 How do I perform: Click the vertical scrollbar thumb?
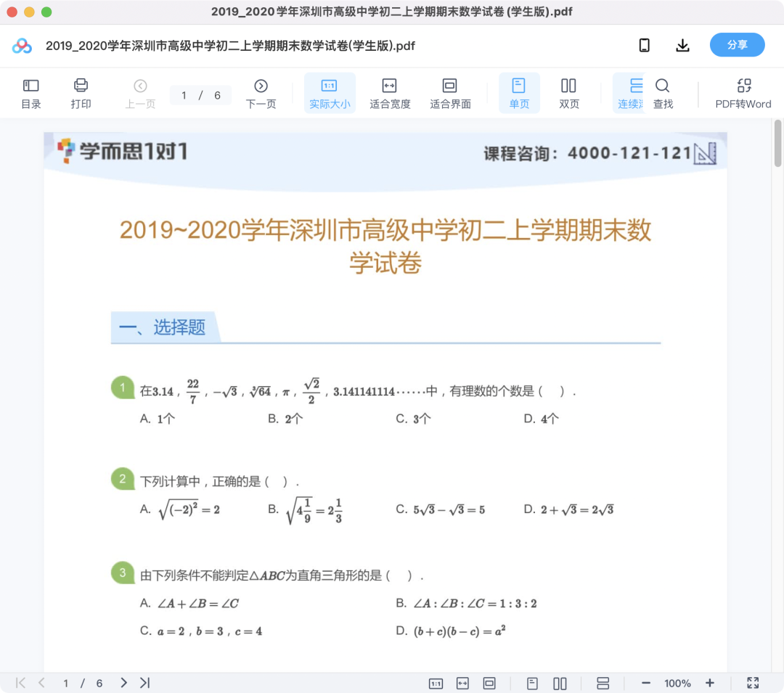point(777,144)
